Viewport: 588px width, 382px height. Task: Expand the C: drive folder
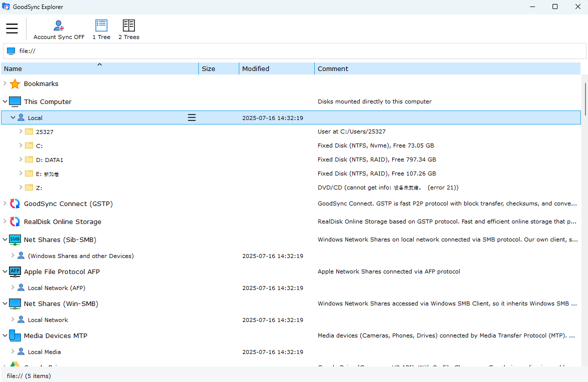(21, 145)
